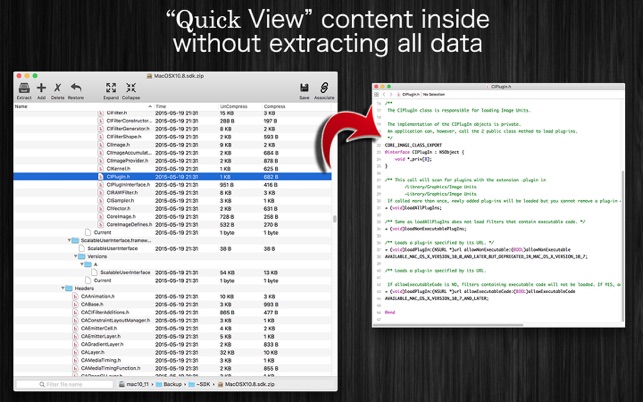The image size is (643, 402).
Task: Sort by the Name column header
Action: tap(84, 106)
